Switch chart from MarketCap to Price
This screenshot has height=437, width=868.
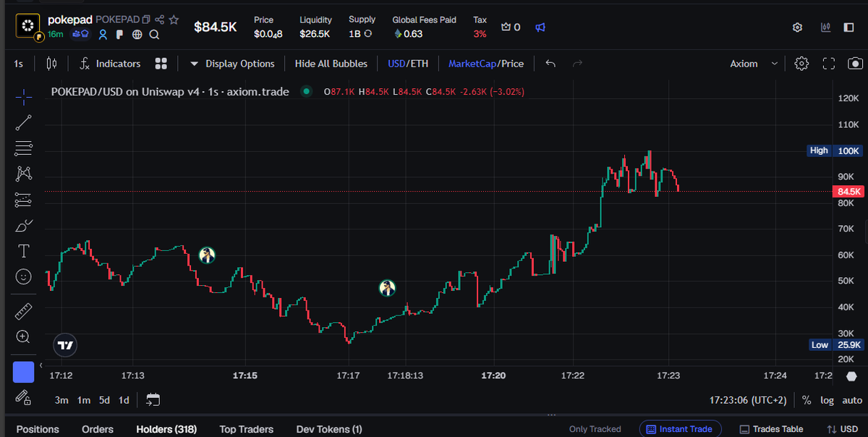click(512, 64)
